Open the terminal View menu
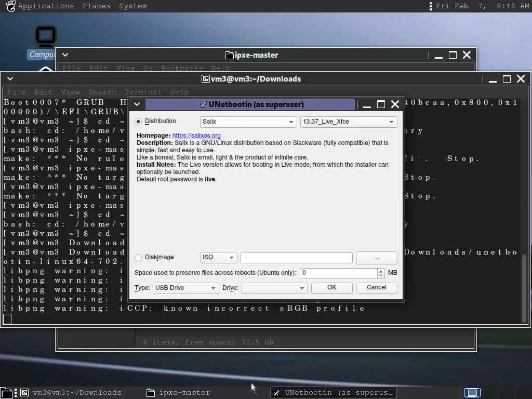The image size is (532, 399). pyautogui.click(x=70, y=92)
